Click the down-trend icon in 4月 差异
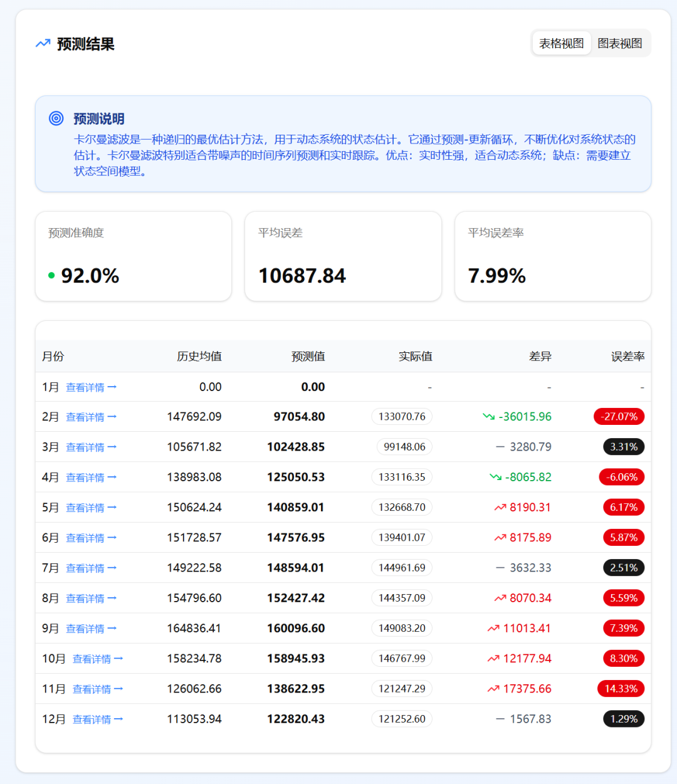The height and width of the screenshot is (784, 677). pos(495,478)
